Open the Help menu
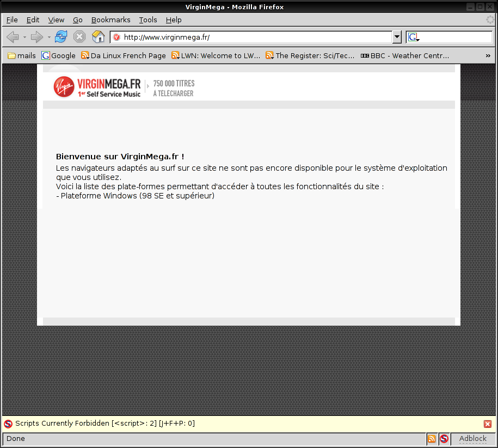The image size is (498, 448). [x=174, y=20]
